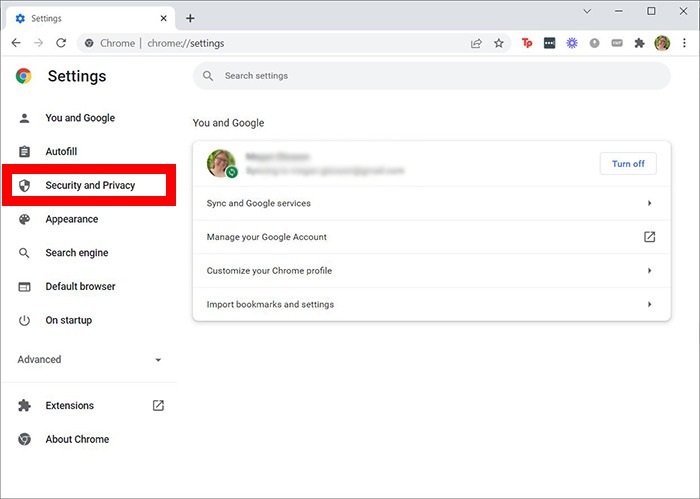Expand Sync and Google services arrow
Viewport: 700px width, 499px height.
click(650, 203)
